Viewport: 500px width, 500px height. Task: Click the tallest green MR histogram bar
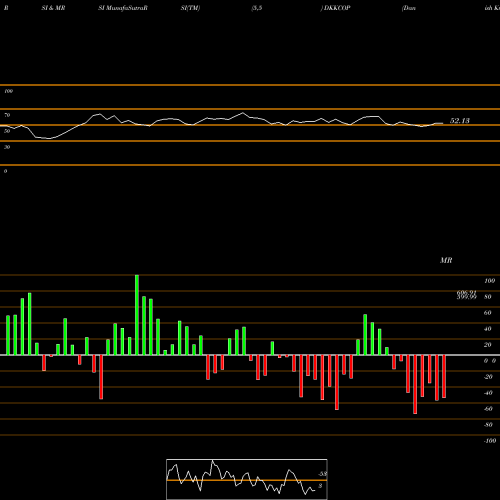137,315
